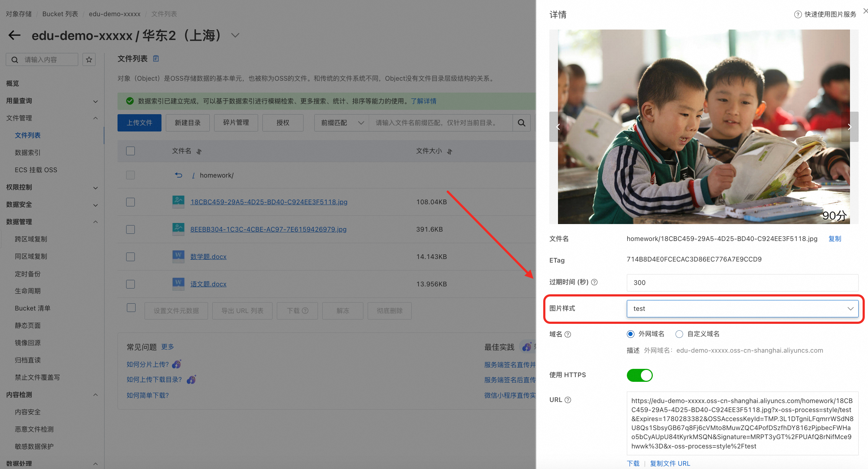Expand 权限控制 sidebar section
This screenshot has width=868, height=469.
coord(96,188)
